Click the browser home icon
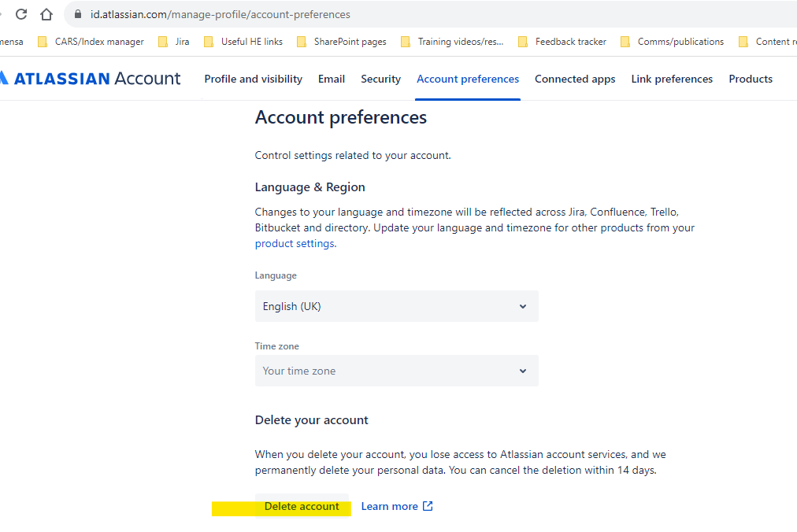 click(46, 14)
